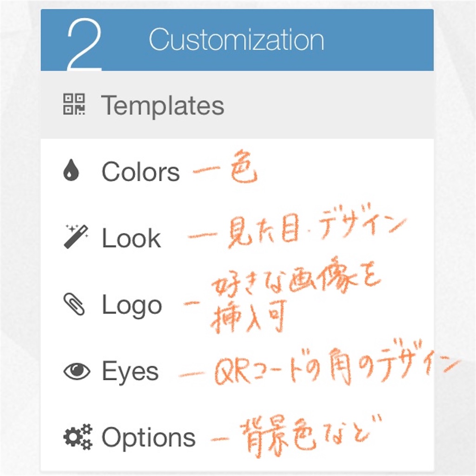This screenshot has height=476, width=476.
Task: Select the QR code Templates icon
Action: 73,105
